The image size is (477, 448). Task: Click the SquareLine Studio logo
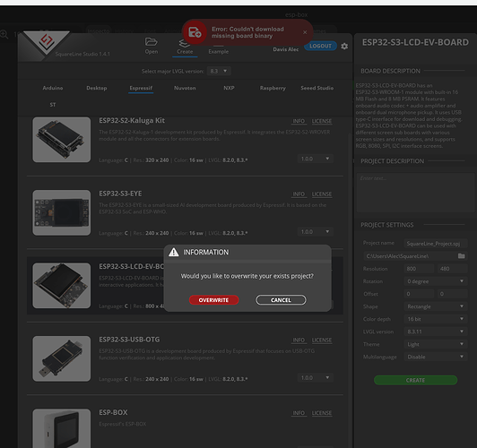point(47,42)
